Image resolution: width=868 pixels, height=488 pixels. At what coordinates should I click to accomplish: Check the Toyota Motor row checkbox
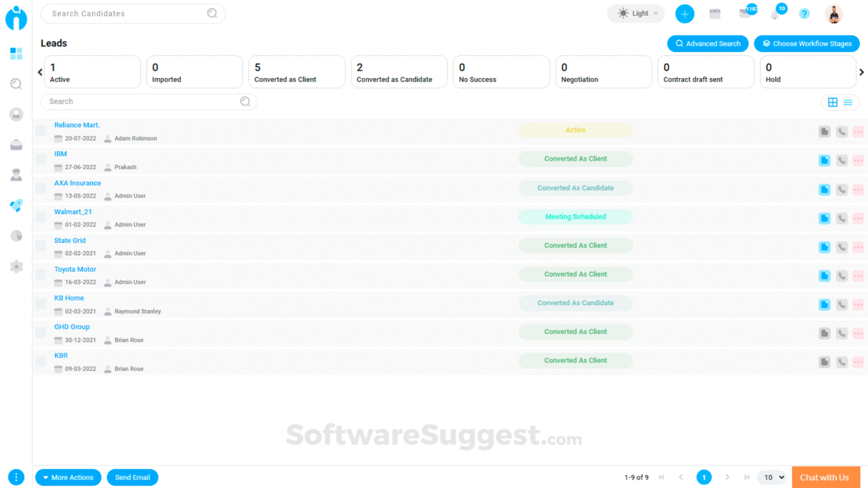(41, 275)
